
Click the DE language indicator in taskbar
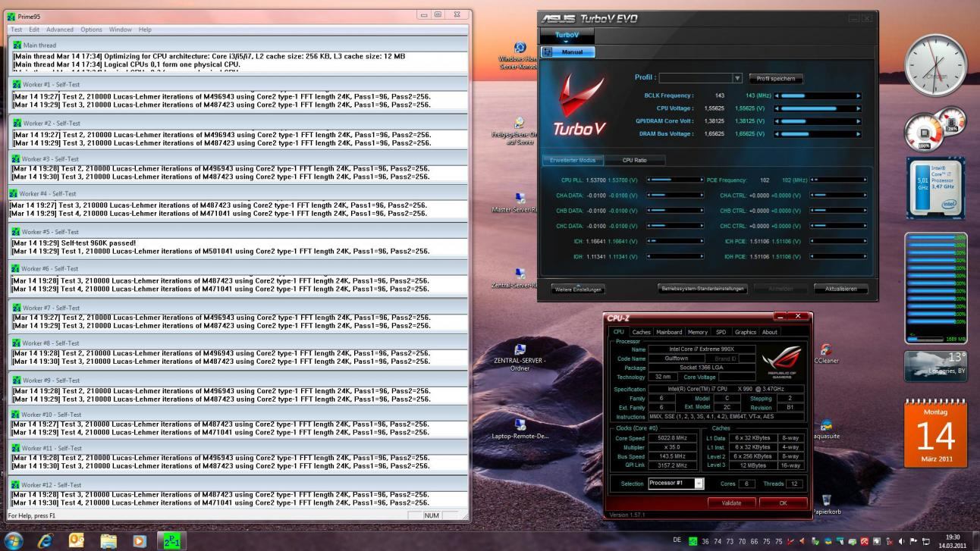677,540
